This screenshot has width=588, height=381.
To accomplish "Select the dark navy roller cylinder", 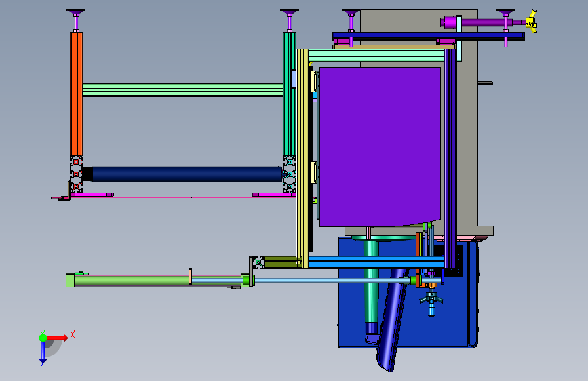I will 187,174.
